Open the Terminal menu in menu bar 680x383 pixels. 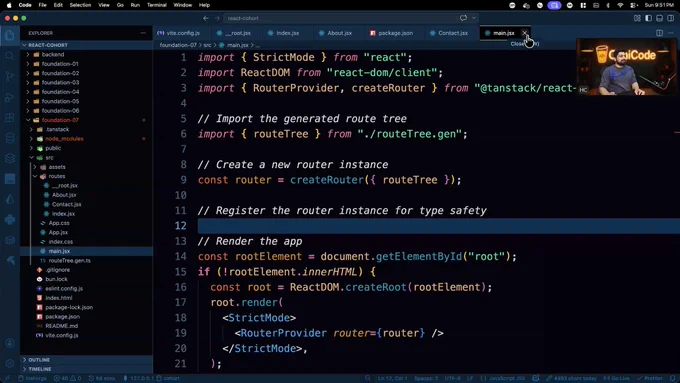point(157,5)
